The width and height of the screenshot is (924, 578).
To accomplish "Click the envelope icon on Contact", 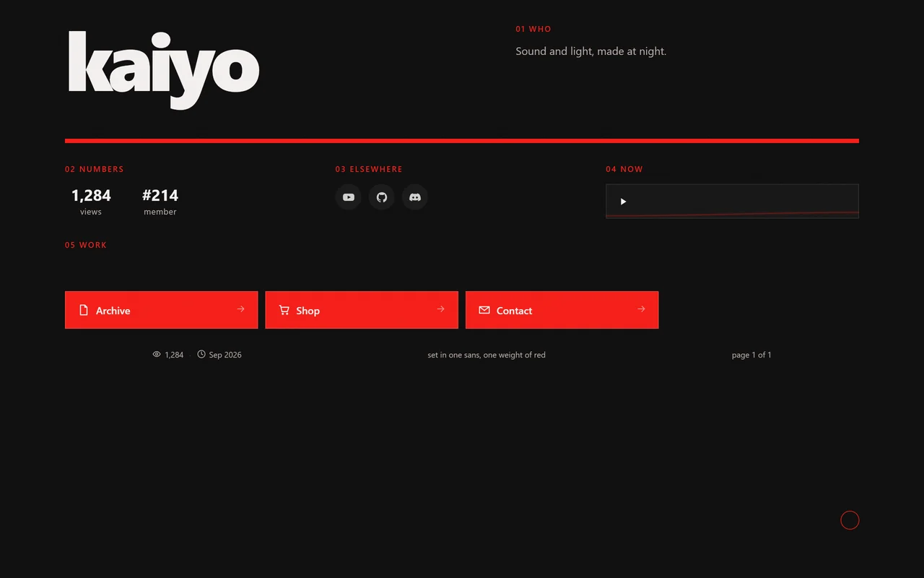I will coord(484,310).
